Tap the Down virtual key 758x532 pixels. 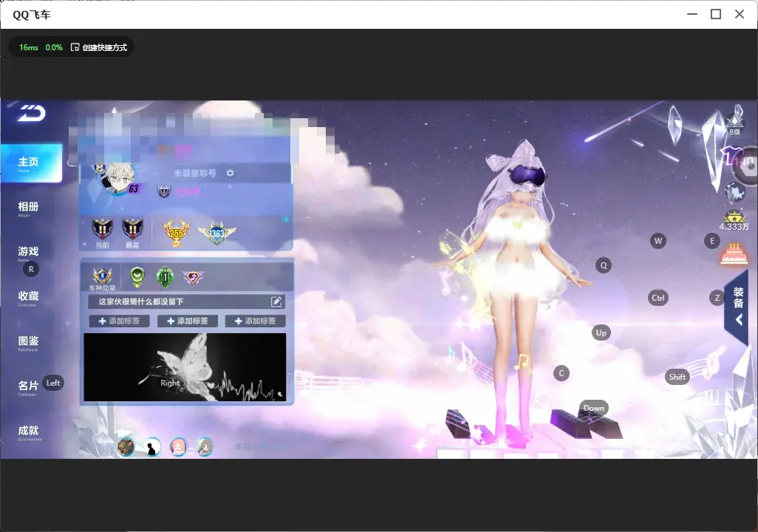tap(594, 408)
